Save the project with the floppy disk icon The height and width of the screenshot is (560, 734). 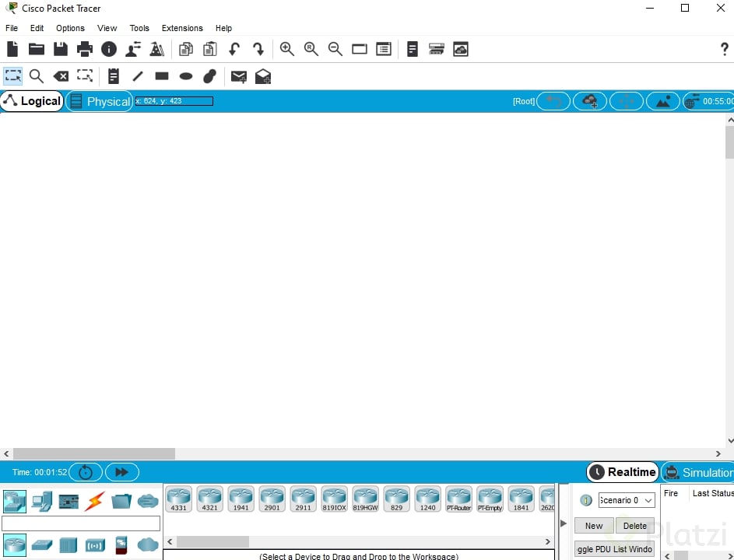click(61, 49)
